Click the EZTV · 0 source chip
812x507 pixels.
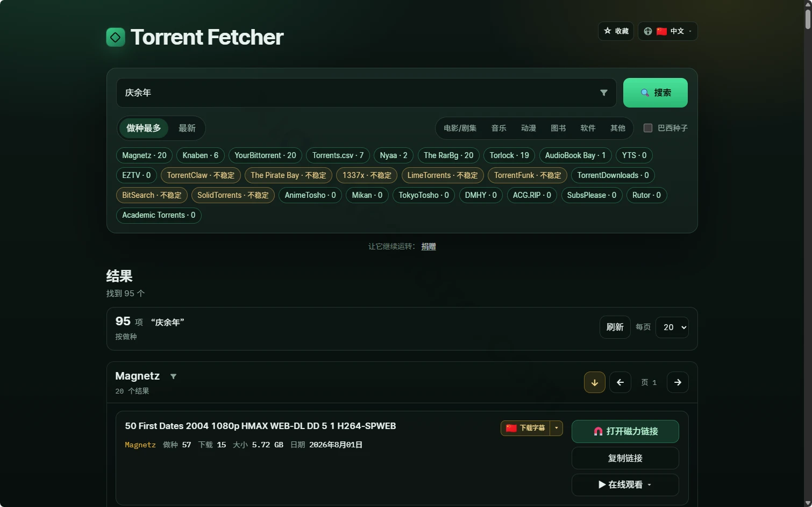tap(137, 175)
